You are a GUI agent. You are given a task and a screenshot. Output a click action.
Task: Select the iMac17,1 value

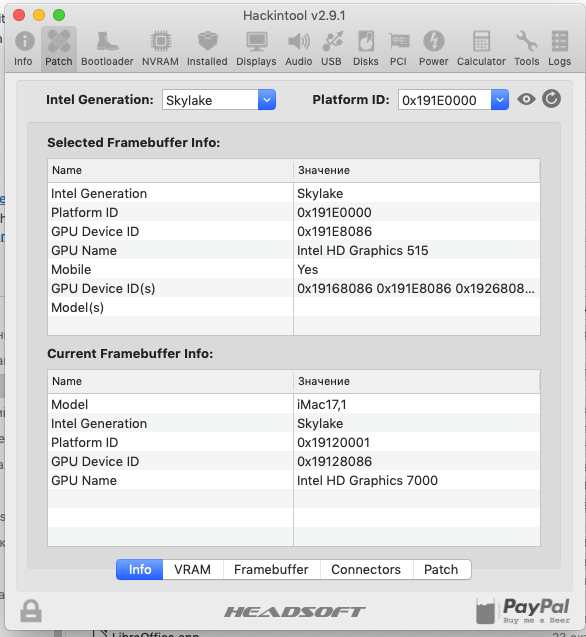point(321,405)
